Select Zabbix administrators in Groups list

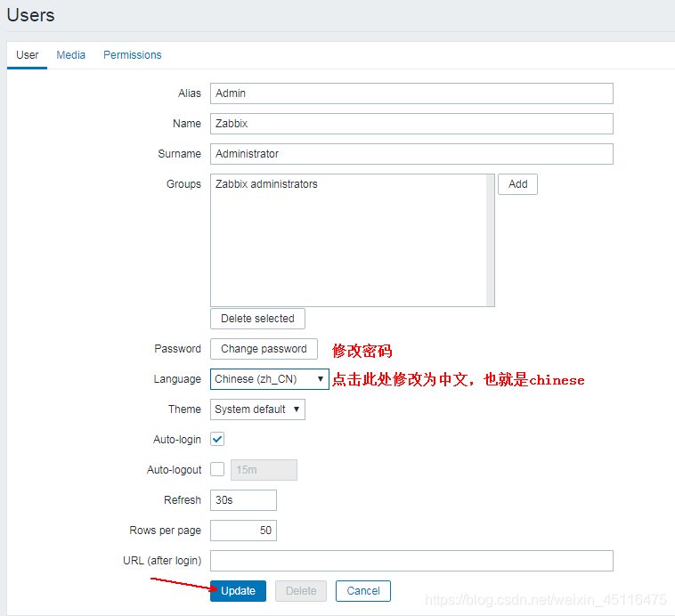pos(266,184)
